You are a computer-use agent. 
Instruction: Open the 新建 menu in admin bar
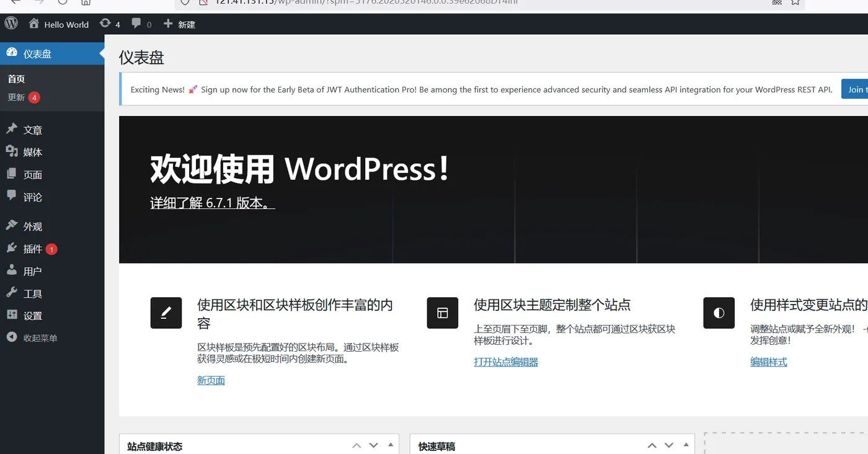point(179,24)
